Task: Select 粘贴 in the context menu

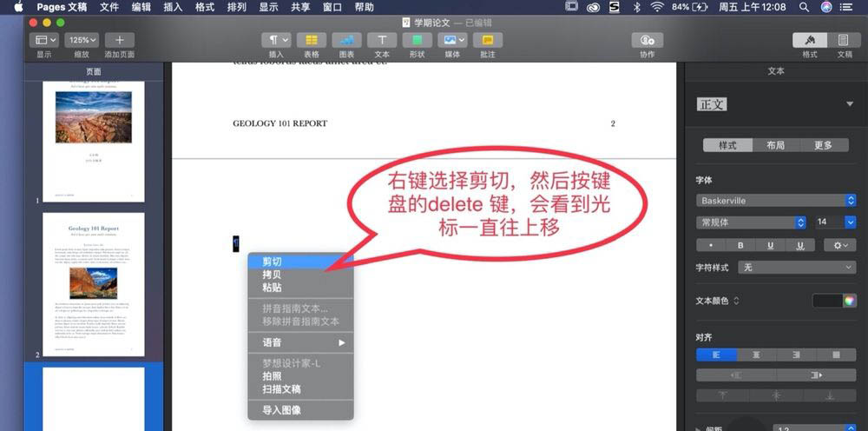Action: pos(300,288)
